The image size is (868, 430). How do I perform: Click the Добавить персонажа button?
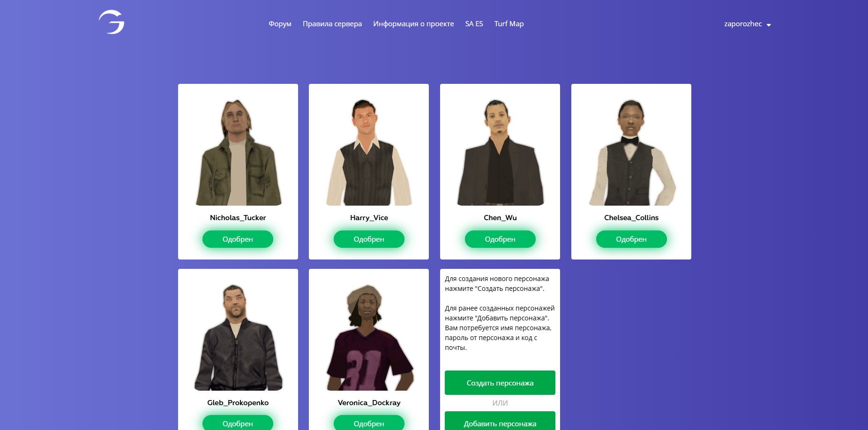point(500,422)
